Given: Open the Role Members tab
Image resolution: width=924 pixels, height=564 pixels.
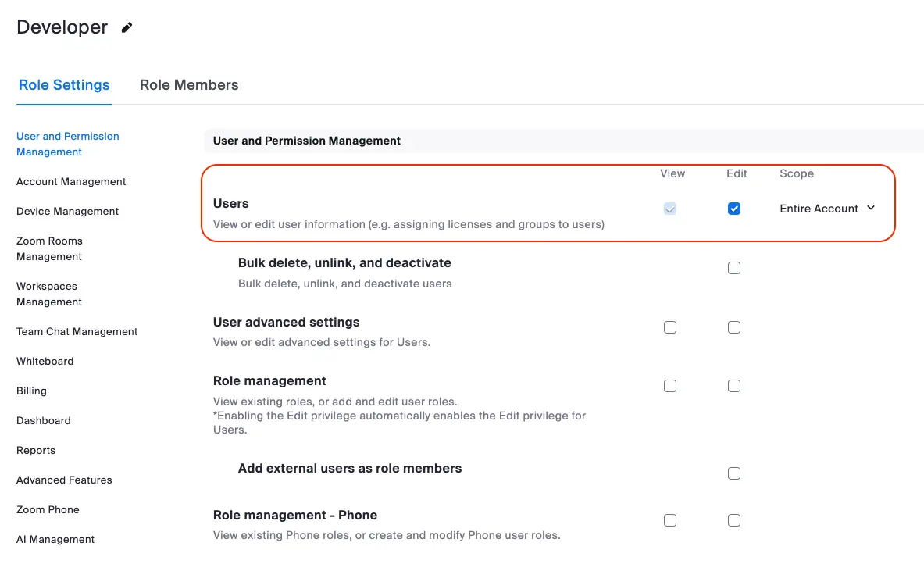Looking at the screenshot, I should click(x=189, y=85).
